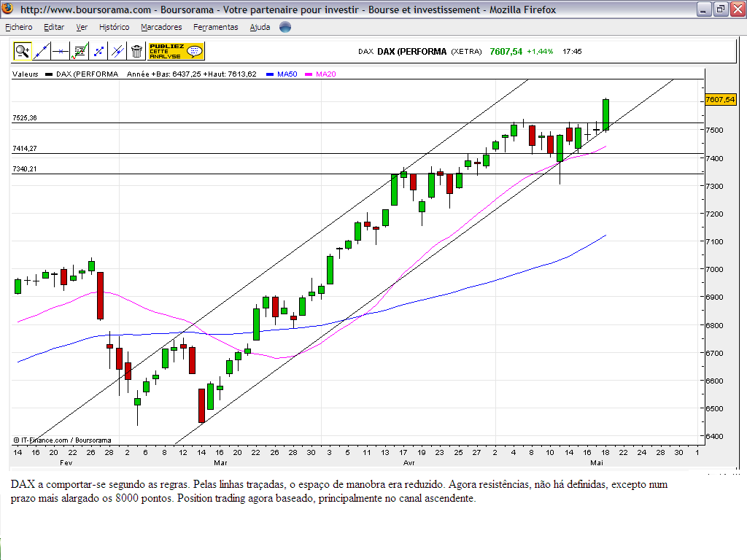The image size is (747, 560).
Task: Click the 7525,36 resistance level label
Action: tap(25, 117)
